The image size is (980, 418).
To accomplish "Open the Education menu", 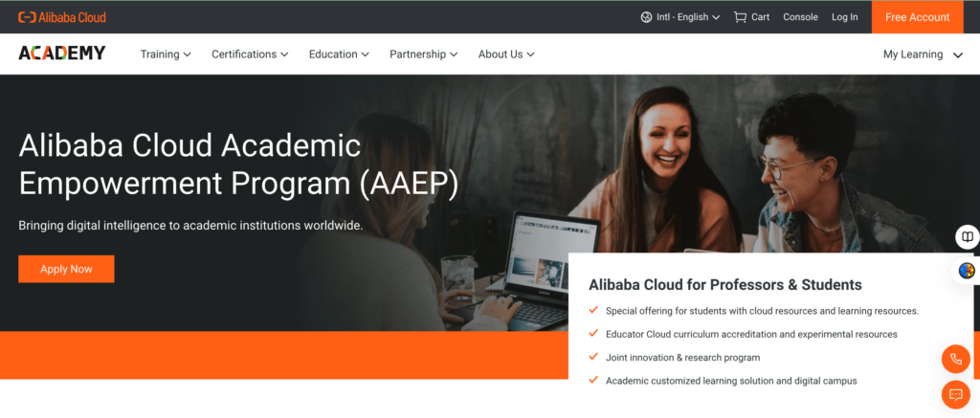I will (x=340, y=55).
